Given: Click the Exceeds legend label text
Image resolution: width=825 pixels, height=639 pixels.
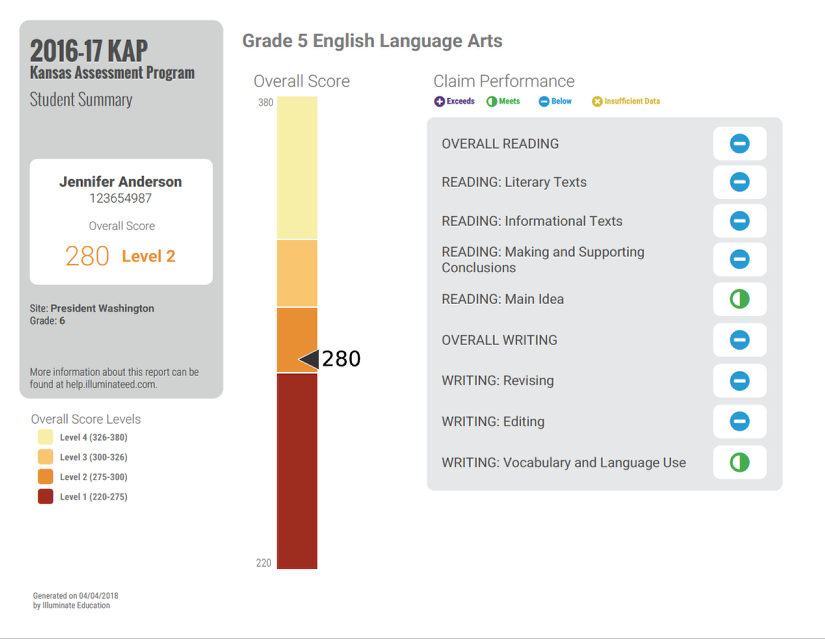Looking at the screenshot, I should coord(460,101).
